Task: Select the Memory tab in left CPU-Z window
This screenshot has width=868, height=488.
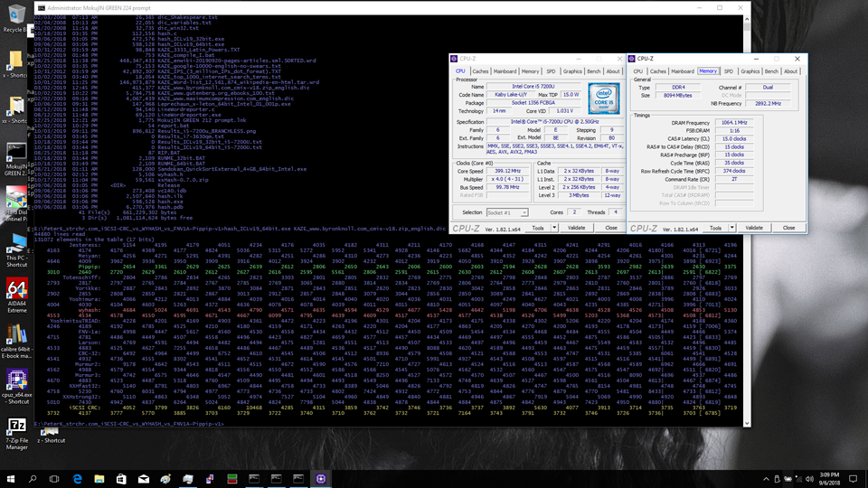Action: click(x=530, y=71)
